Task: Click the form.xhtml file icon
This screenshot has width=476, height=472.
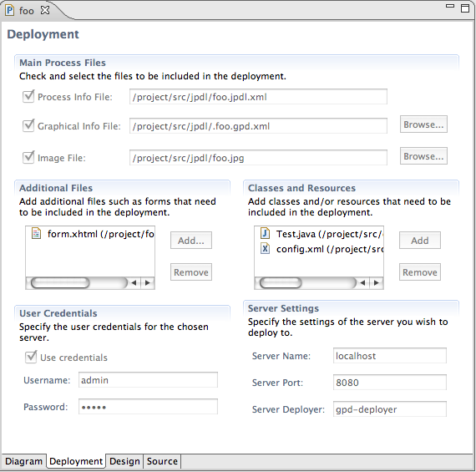Action: click(36, 234)
